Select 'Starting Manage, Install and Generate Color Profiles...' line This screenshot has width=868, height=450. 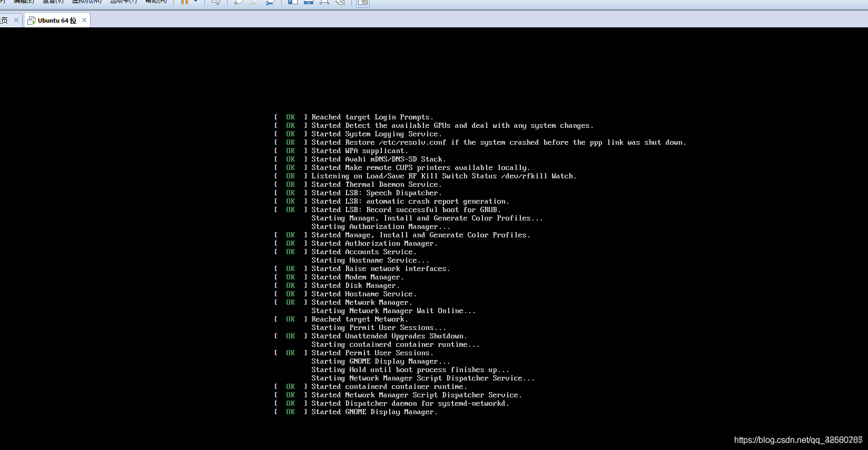(427, 218)
